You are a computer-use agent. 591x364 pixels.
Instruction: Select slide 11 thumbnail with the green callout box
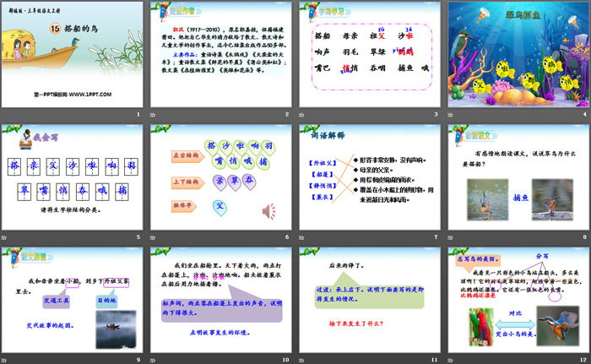pos(370,301)
